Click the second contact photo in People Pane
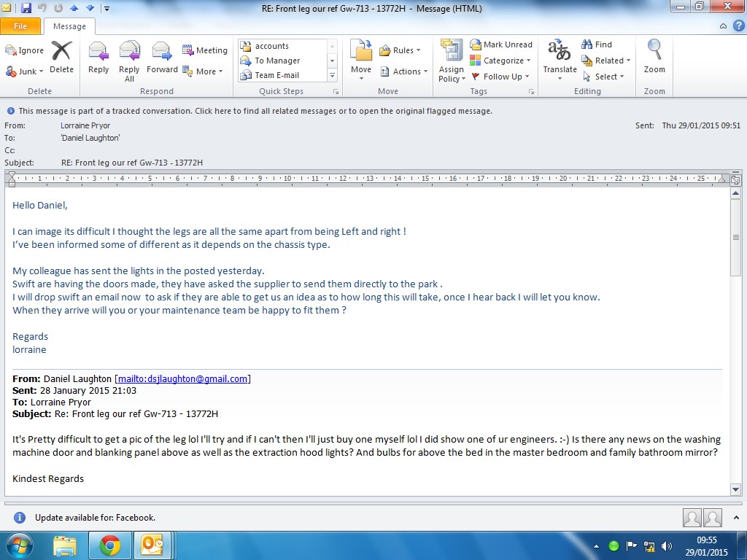The width and height of the screenshot is (747, 560). coord(713,518)
